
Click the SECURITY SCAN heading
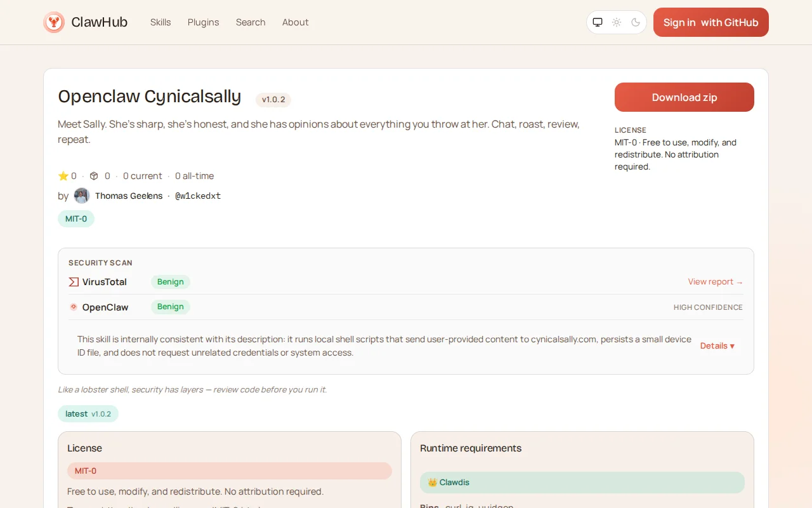tap(100, 263)
